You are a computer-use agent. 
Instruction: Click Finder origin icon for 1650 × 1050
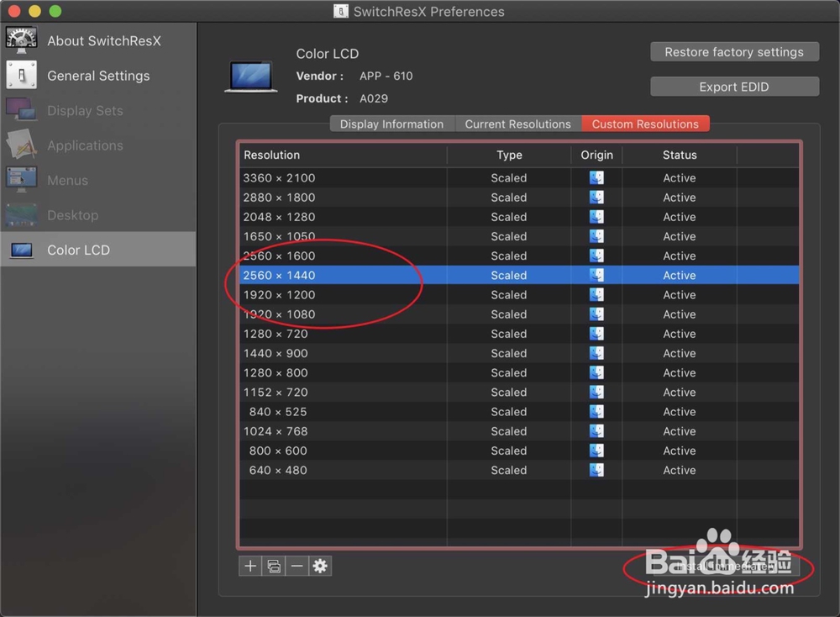point(596,236)
